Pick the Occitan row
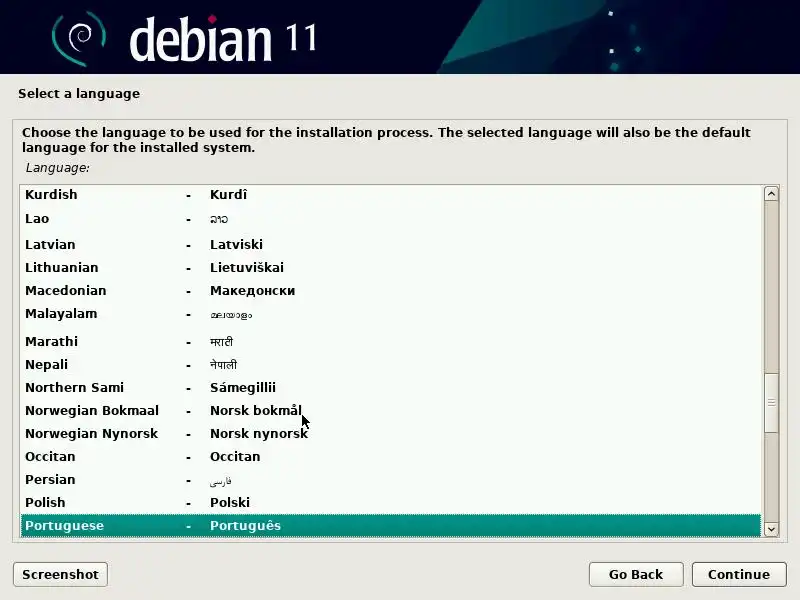800x600 pixels. coord(390,457)
